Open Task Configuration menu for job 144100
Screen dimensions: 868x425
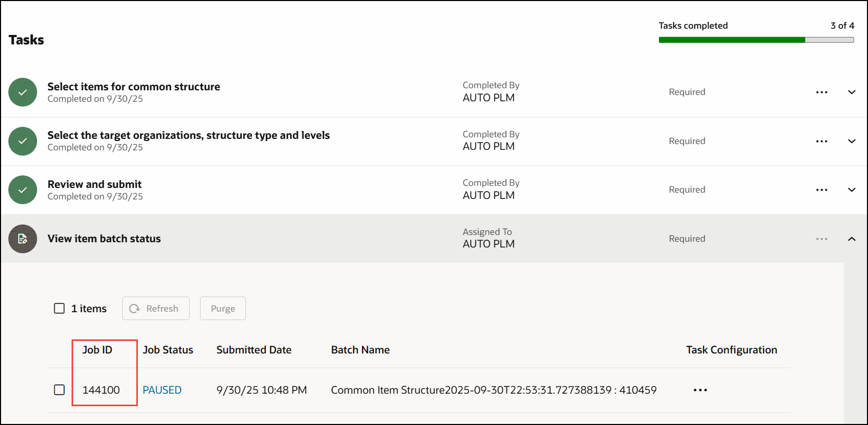[x=700, y=390]
